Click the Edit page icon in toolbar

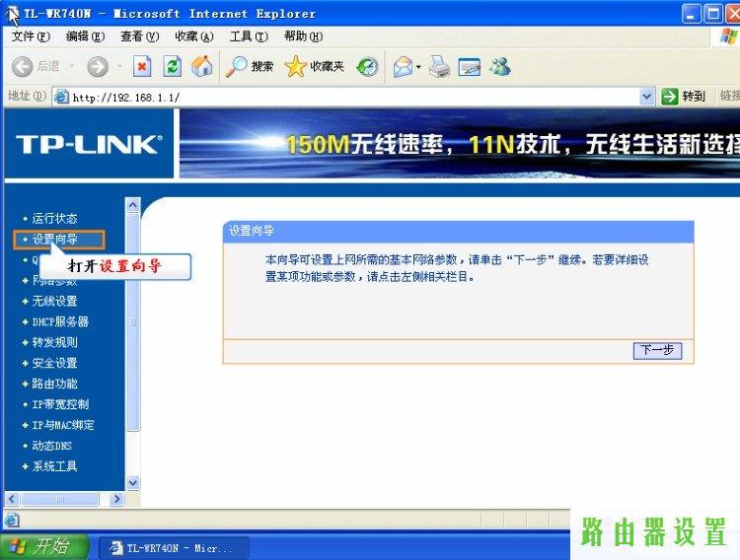pyautogui.click(x=470, y=66)
